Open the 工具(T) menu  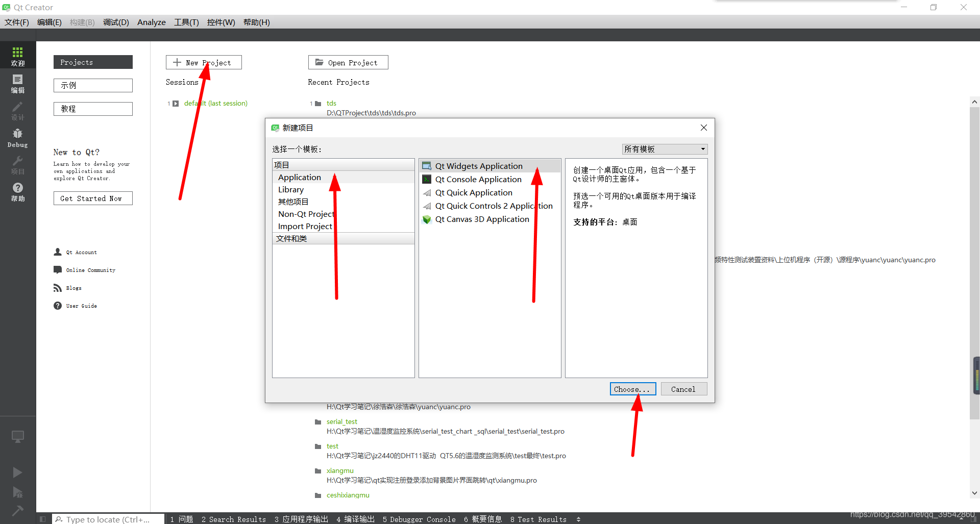point(186,22)
